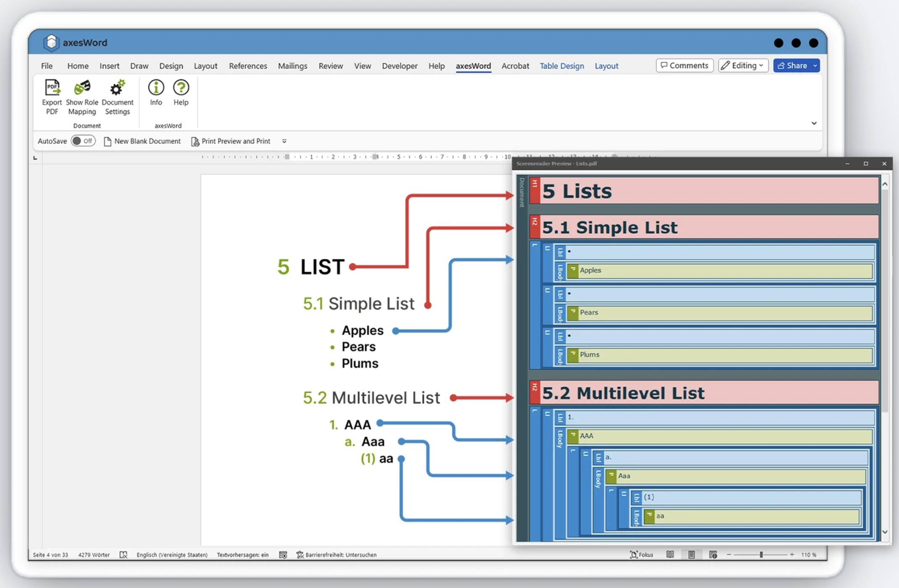
Task: Select the 5 Lists H1 heading in preview
Action: click(x=704, y=191)
